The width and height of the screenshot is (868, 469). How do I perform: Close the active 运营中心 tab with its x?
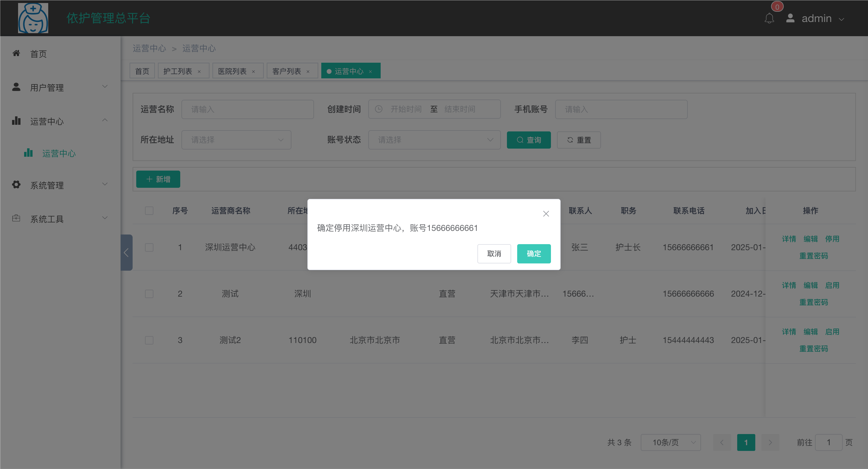(370, 71)
